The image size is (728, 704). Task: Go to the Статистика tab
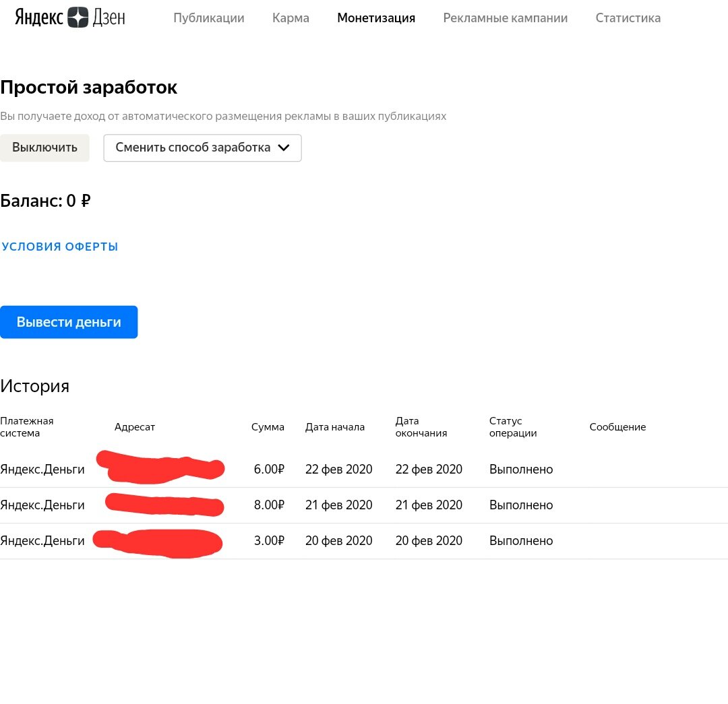[628, 18]
